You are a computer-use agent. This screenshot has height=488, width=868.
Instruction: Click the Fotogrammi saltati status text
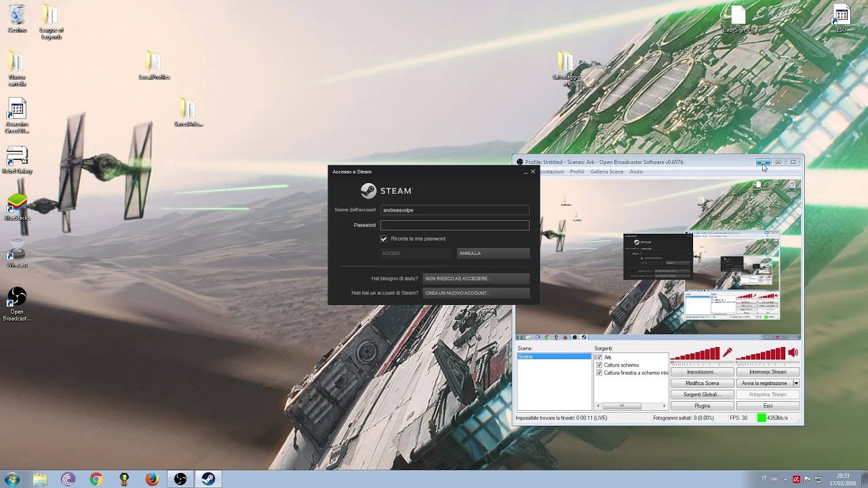pyautogui.click(x=683, y=418)
